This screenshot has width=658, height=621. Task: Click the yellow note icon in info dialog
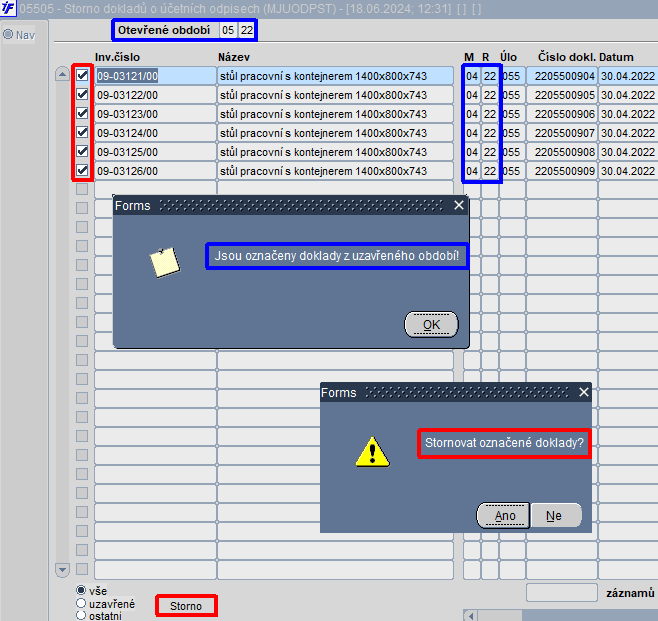(165, 262)
